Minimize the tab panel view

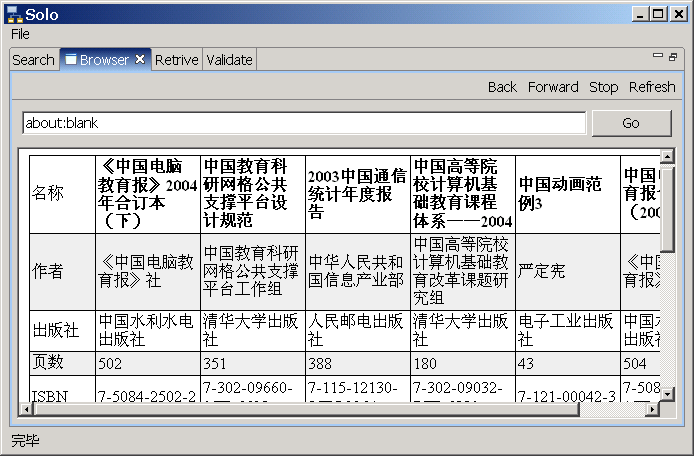point(658,55)
